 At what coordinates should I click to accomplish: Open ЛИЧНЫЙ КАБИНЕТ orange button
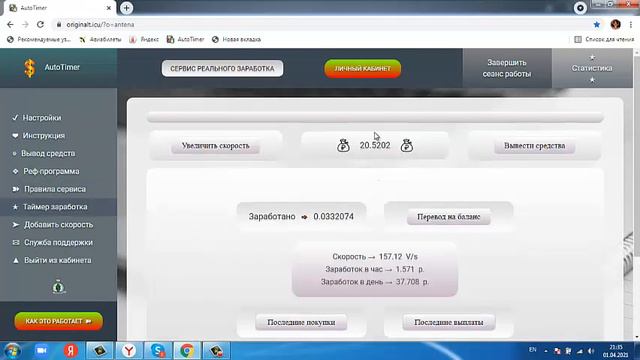(362, 69)
